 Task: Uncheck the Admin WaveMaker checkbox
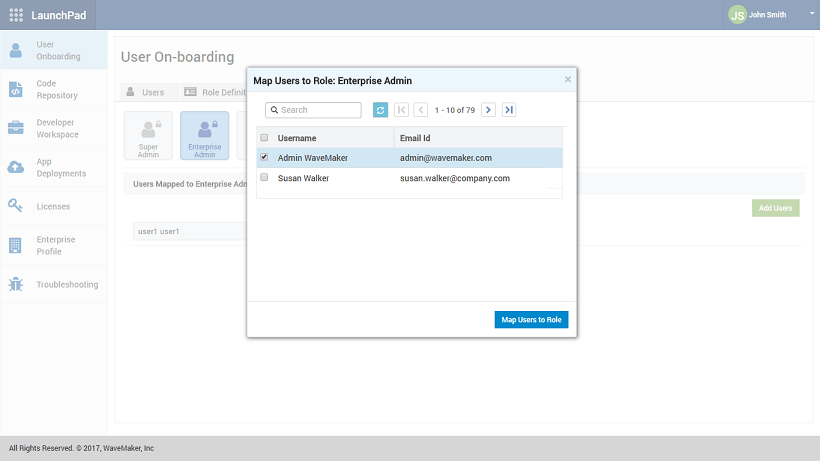tap(264, 157)
